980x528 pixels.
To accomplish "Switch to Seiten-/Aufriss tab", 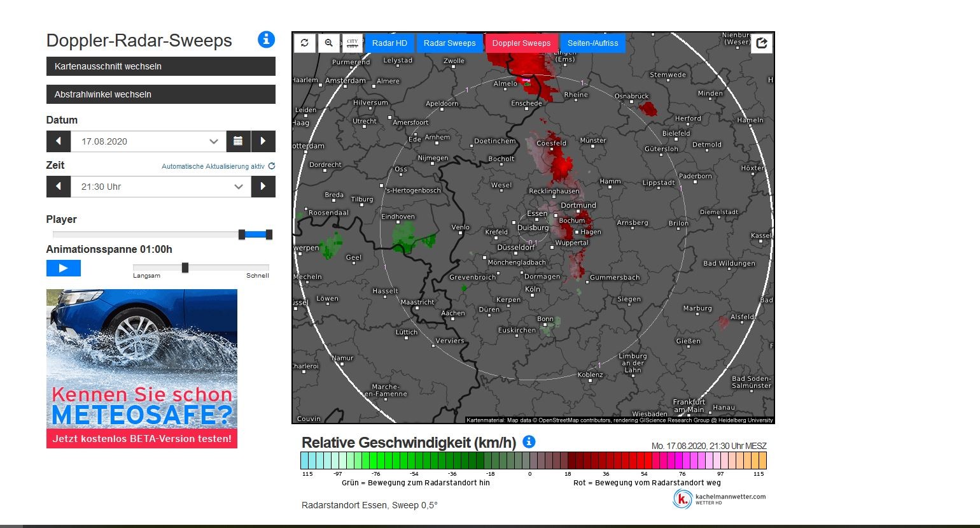I will pyautogui.click(x=592, y=43).
